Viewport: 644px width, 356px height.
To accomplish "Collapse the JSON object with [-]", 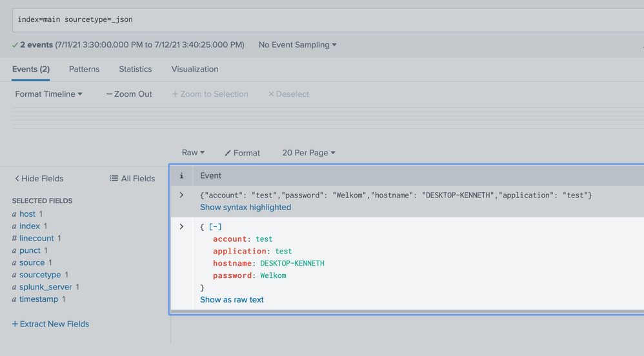I will coord(215,227).
